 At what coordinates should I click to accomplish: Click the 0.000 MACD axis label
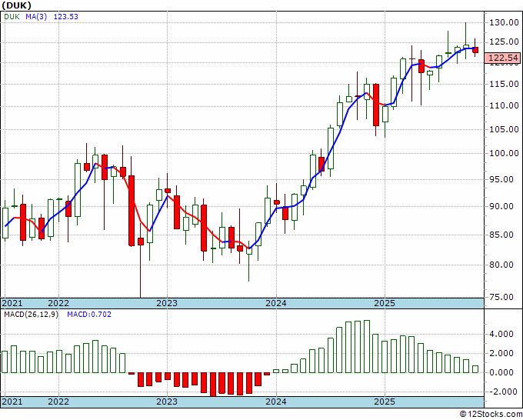coord(501,372)
